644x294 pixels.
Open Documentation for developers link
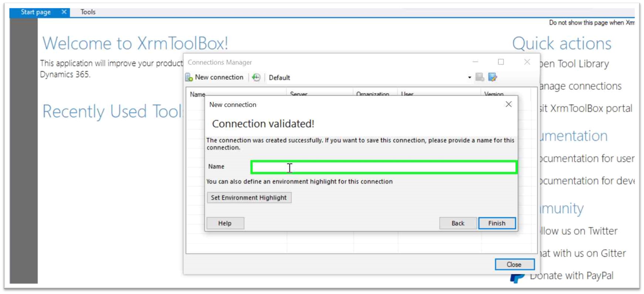tap(587, 181)
